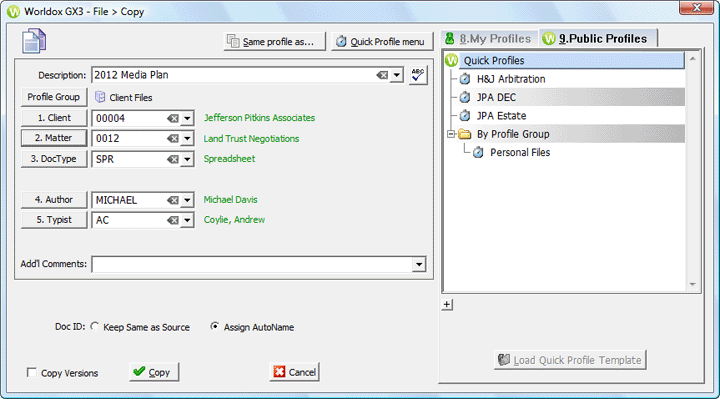Select Assign AutoName radio button
Viewport: 720px width, 399px height.
pyautogui.click(x=214, y=326)
